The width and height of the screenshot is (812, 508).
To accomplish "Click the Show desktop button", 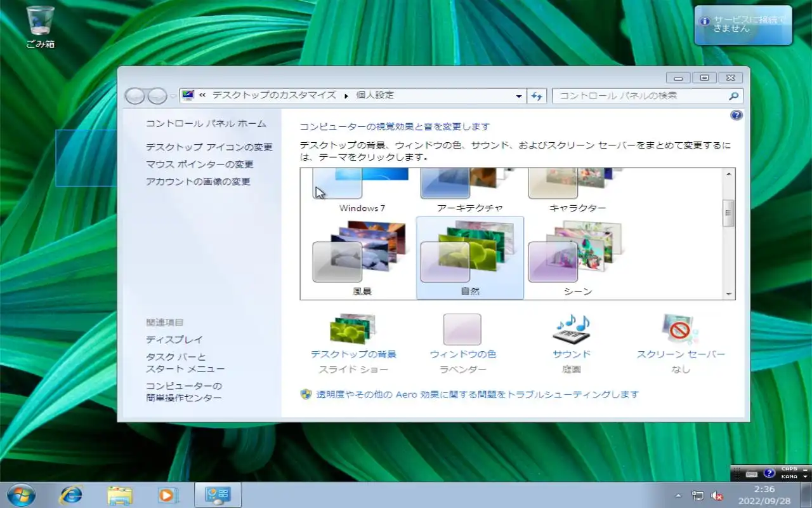I will coord(806,495).
